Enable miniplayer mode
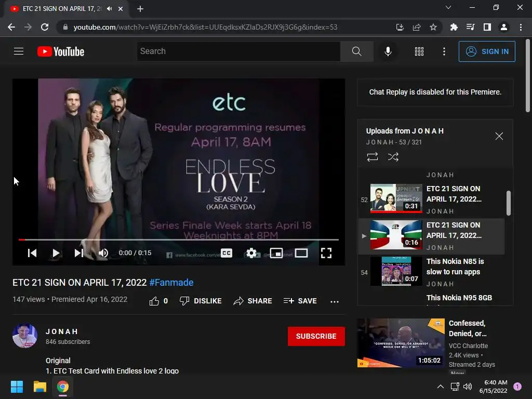This screenshot has width=532, height=399. pos(276,253)
